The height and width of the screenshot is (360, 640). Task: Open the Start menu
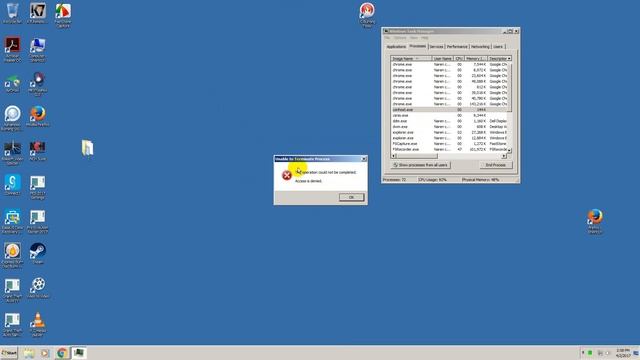coord(9,353)
